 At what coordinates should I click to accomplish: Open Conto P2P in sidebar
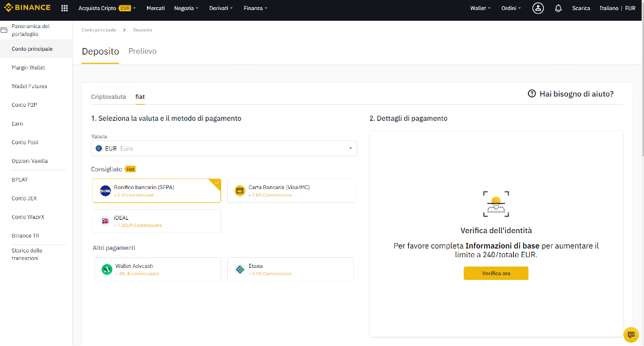click(24, 105)
